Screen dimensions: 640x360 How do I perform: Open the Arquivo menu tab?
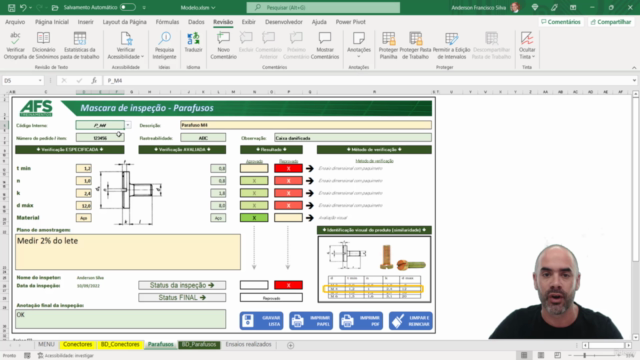15,22
